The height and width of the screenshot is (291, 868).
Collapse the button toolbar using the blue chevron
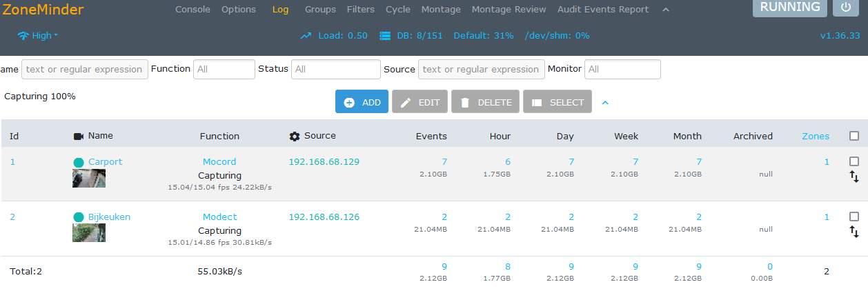[x=605, y=103]
